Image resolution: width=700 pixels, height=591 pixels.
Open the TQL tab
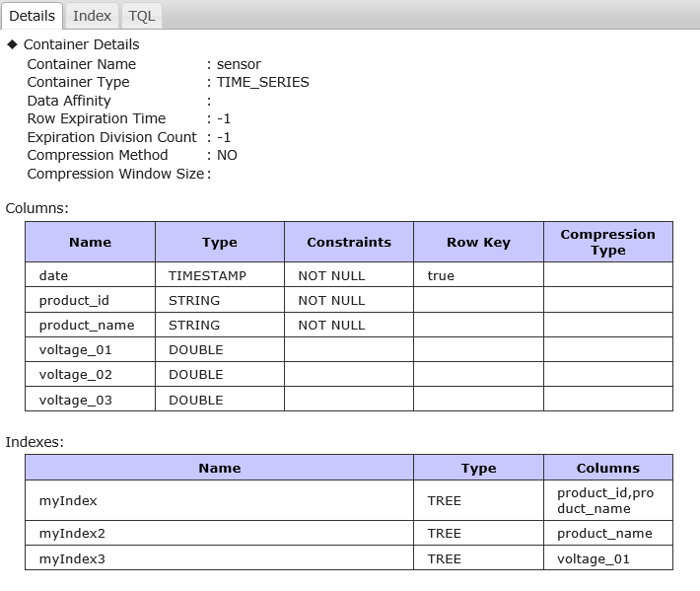coord(141,16)
